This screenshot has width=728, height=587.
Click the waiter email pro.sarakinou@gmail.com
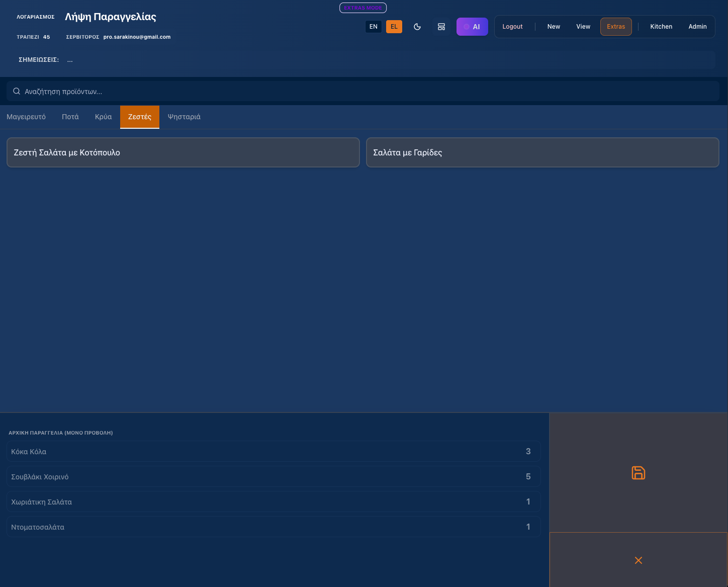click(137, 37)
